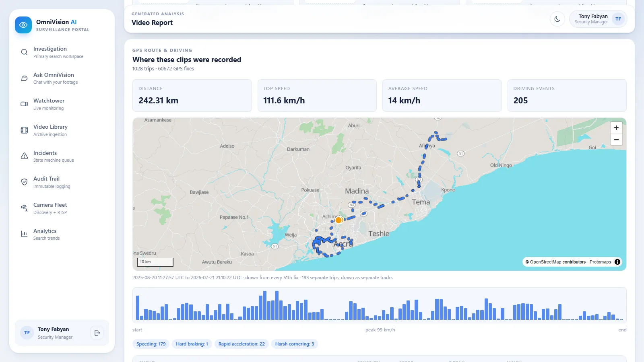Click the Analytics bar chart icon
The width and height of the screenshot is (644, 362).
coord(24,234)
